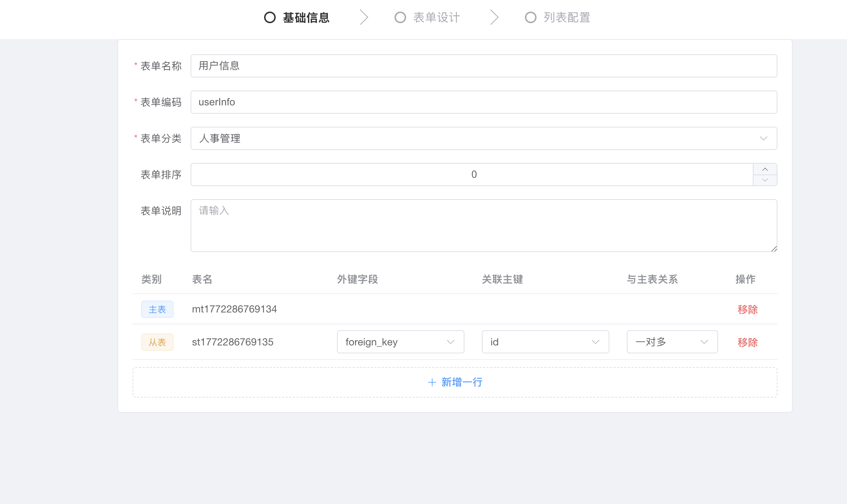Viewport: 847px width, 504px height.
Task: Switch to the 列表配置 step
Action: (x=567, y=17)
